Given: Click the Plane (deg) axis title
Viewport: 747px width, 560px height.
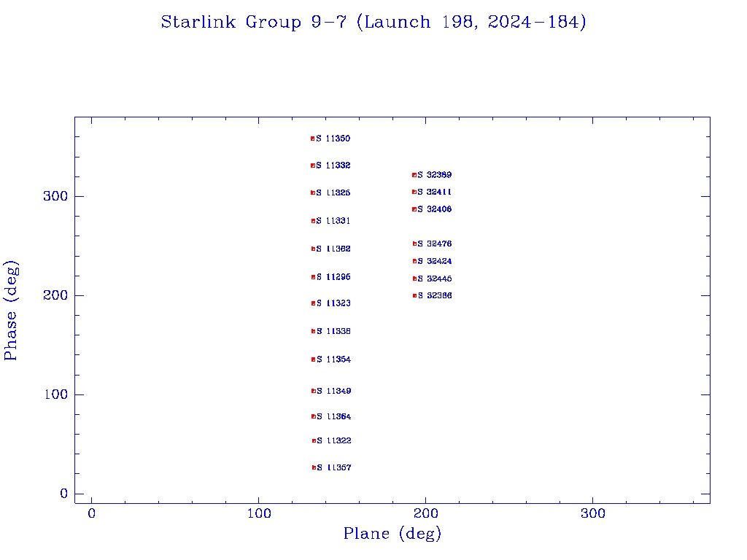Looking at the screenshot, I should 392,534.
